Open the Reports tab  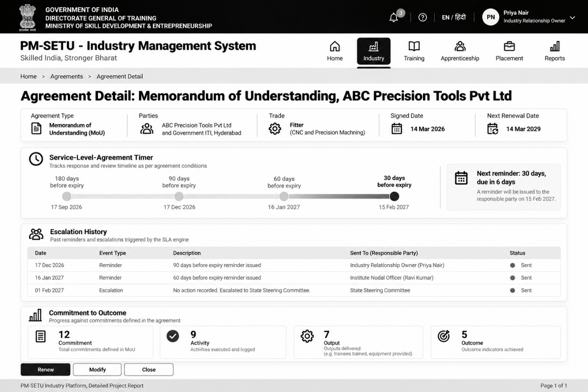coord(554,52)
